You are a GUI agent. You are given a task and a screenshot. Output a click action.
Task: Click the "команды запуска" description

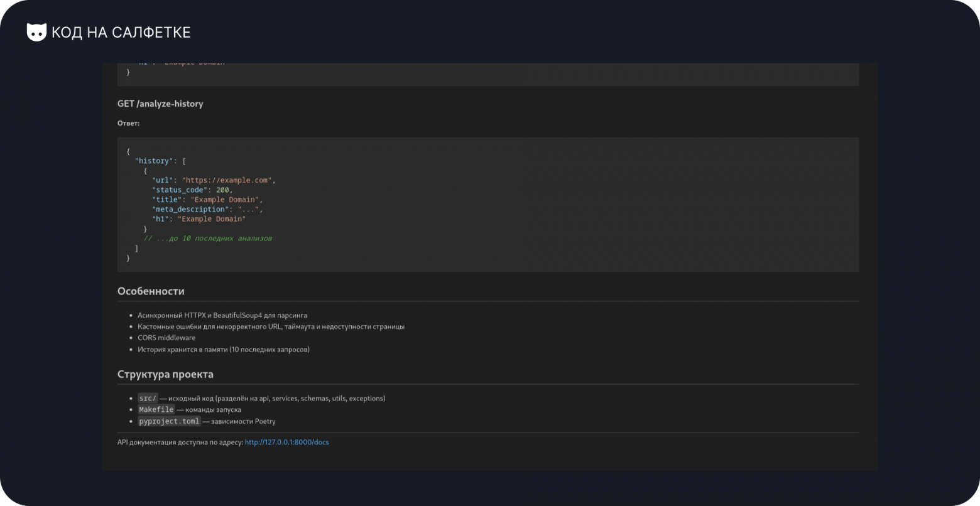(214, 409)
